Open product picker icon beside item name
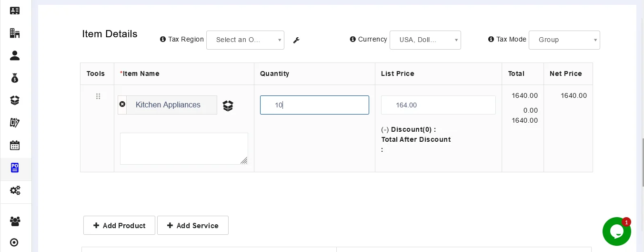644x252 pixels. point(228,105)
